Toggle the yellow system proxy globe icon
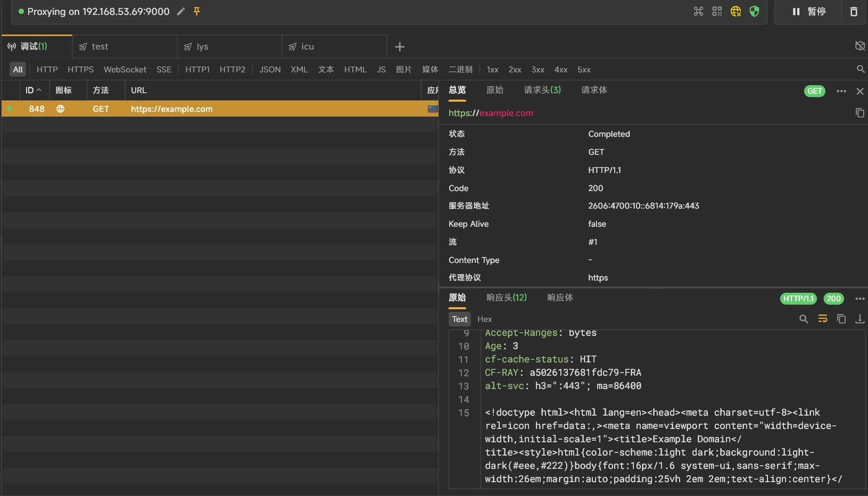The image size is (868, 496). click(736, 11)
